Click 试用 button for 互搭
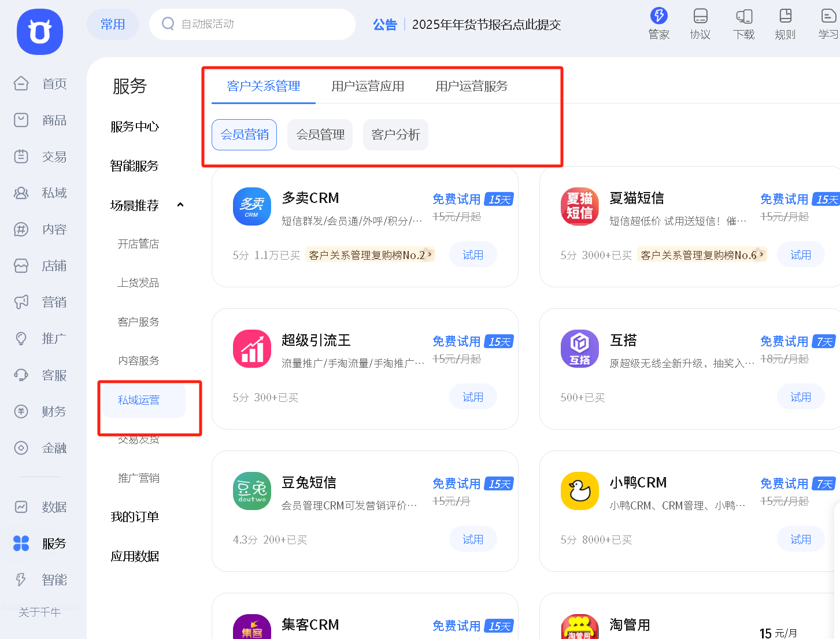The width and height of the screenshot is (840, 639). (801, 397)
